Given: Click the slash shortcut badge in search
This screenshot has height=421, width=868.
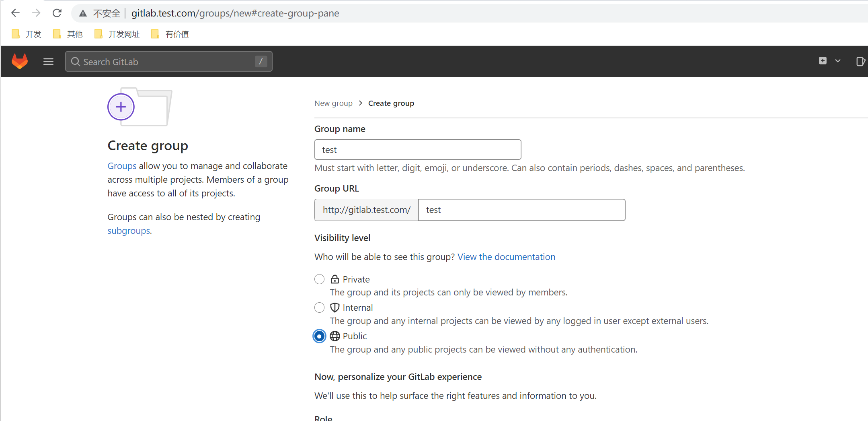Looking at the screenshot, I should [x=261, y=61].
